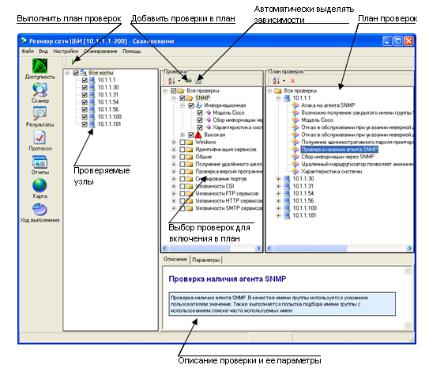Open the Настройки menu
Screen dimensions: 426x369
[66, 51]
